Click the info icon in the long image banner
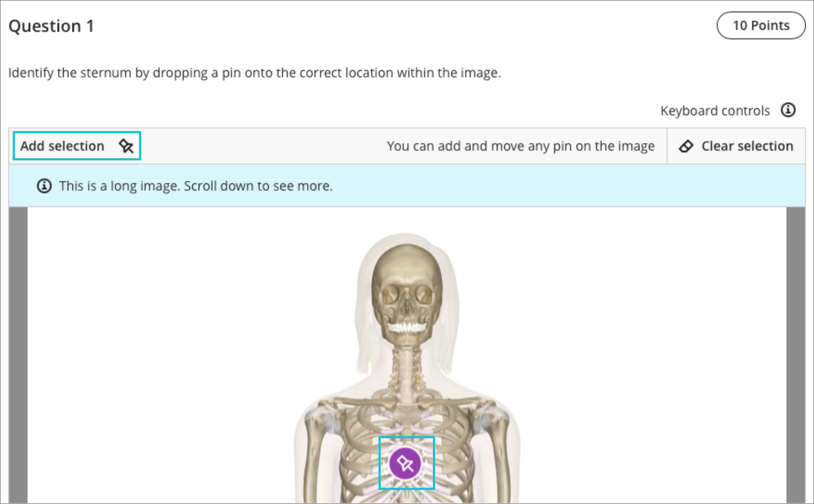 [44, 186]
